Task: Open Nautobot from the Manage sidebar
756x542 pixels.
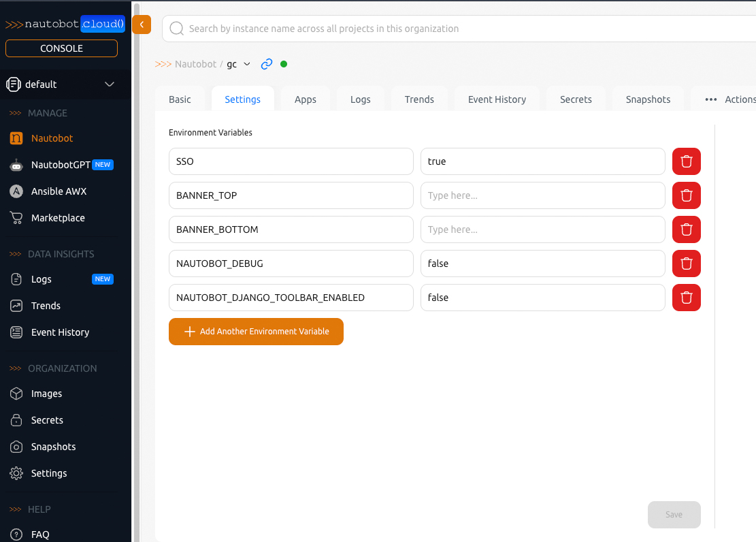Action: pos(51,138)
